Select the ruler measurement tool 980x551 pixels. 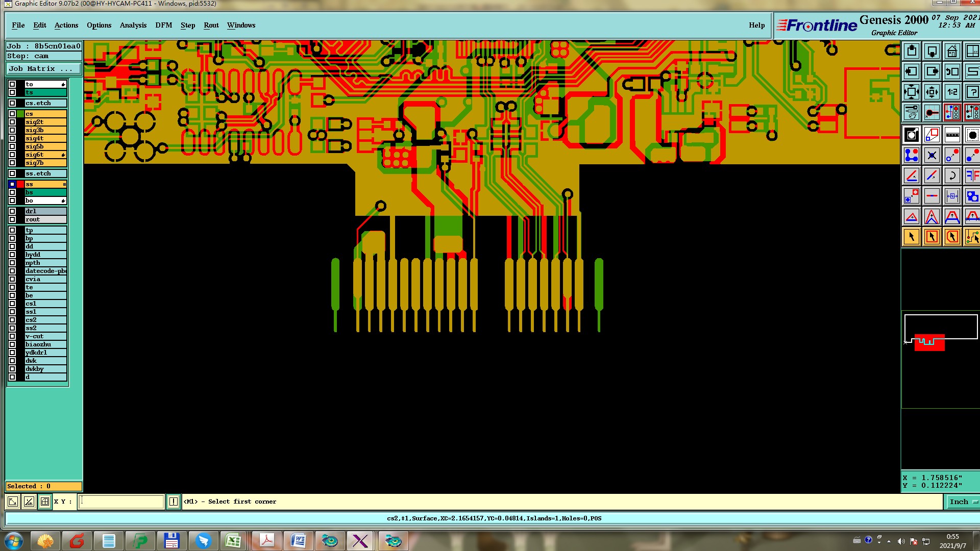click(x=952, y=135)
